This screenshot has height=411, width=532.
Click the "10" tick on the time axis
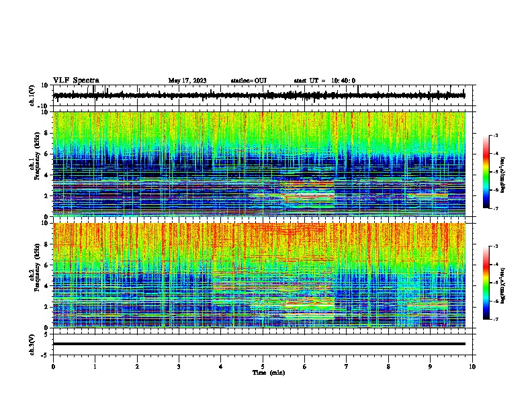point(472,367)
